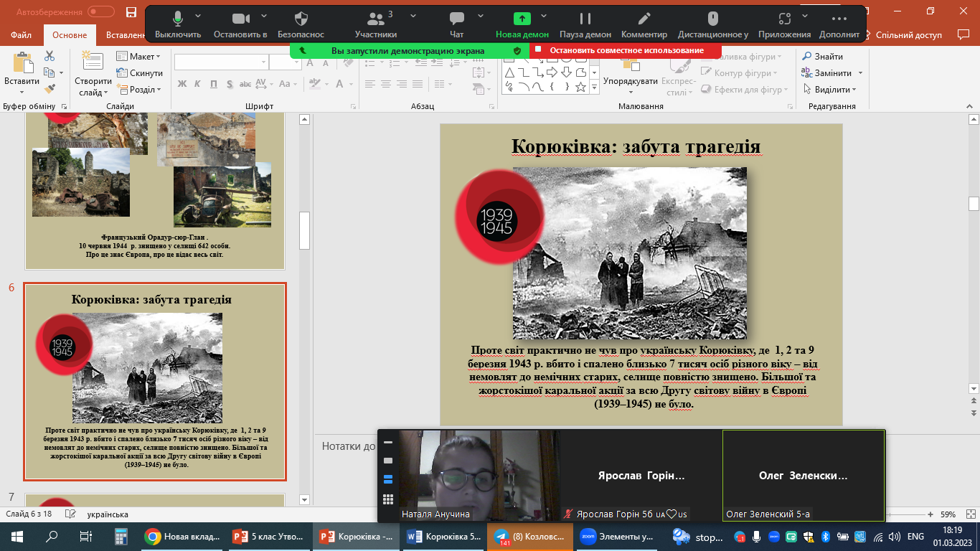This screenshot has width=980, height=551.
Task: Switch Zoom video panel to gallery grid view
Action: point(388,499)
